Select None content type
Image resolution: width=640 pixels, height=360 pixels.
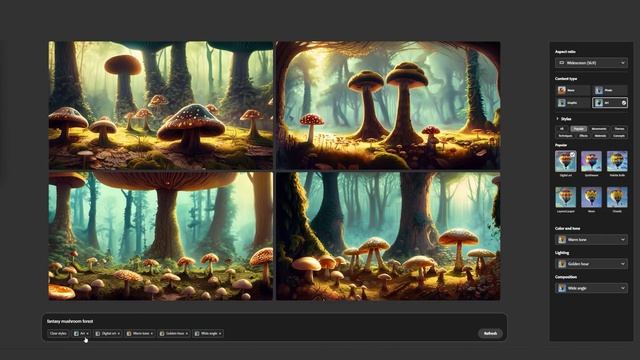tap(573, 90)
